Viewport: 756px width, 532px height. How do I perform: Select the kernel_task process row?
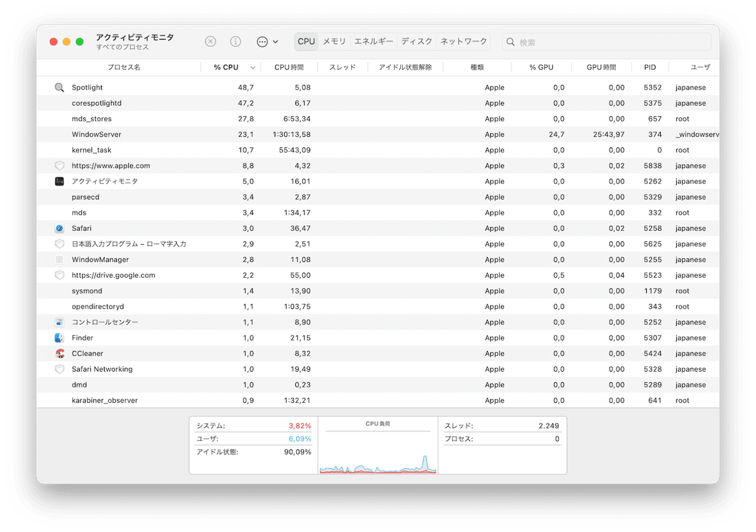click(378, 150)
